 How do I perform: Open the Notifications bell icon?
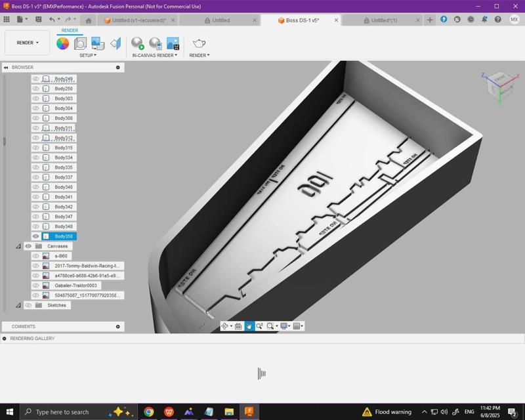(x=484, y=20)
